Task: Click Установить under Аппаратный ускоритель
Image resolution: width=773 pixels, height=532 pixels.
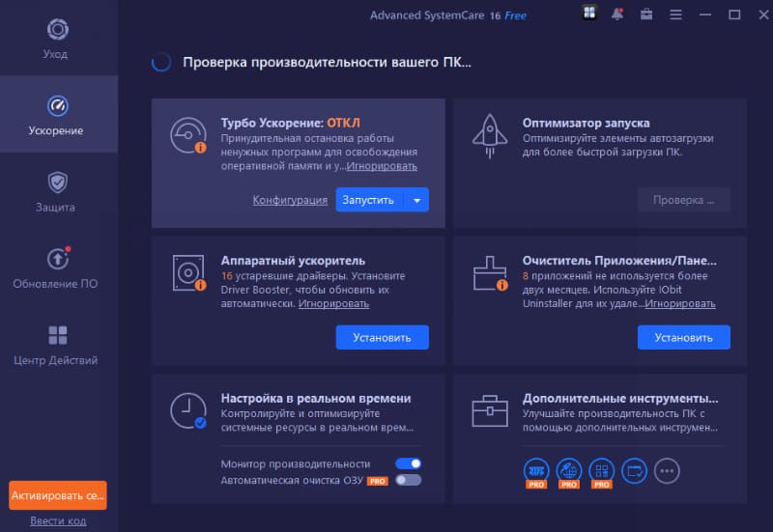Action: 382,337
